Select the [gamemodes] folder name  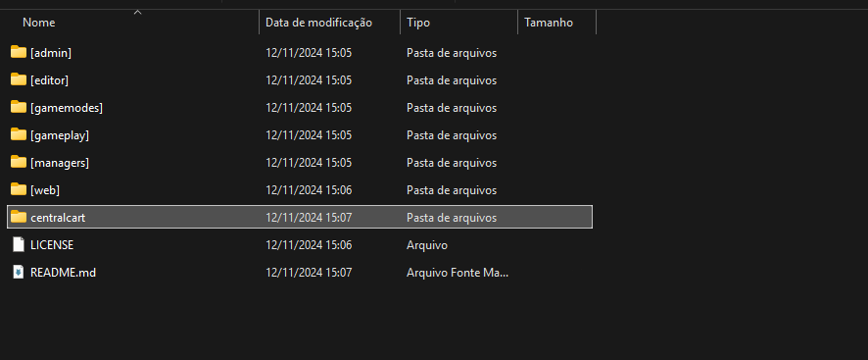(67, 108)
